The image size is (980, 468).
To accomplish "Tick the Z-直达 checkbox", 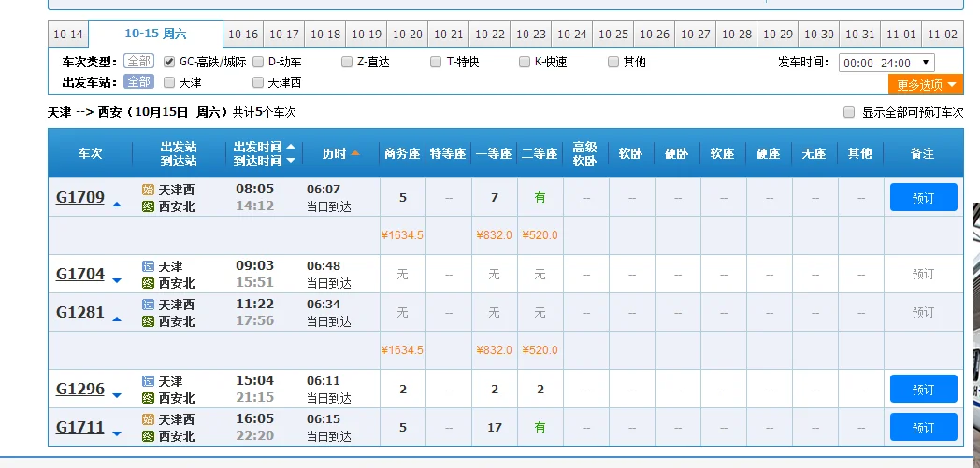I will pos(347,62).
